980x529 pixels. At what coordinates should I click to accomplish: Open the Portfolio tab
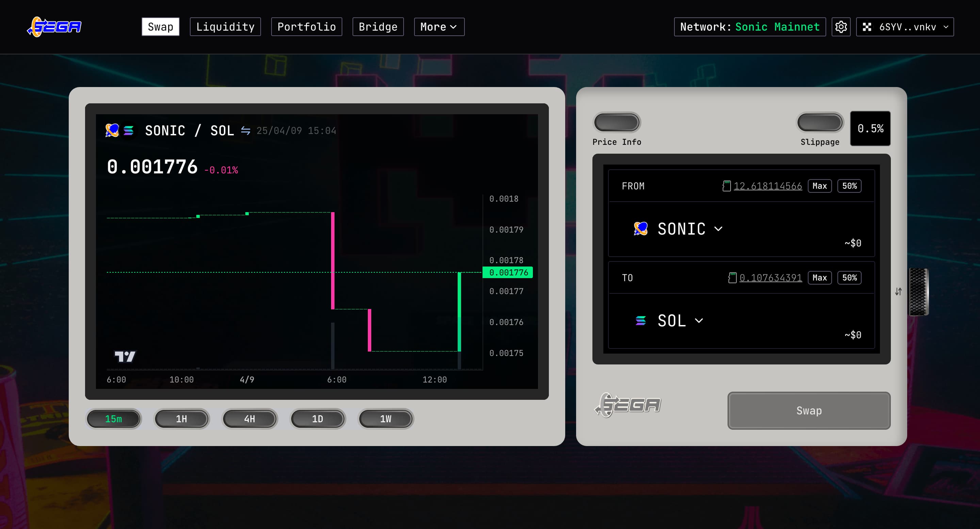coord(307,27)
